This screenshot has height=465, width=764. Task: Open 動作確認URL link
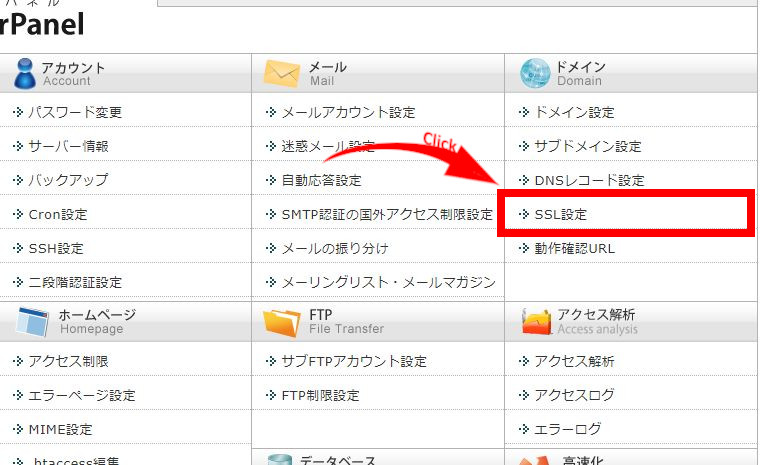click(574, 249)
